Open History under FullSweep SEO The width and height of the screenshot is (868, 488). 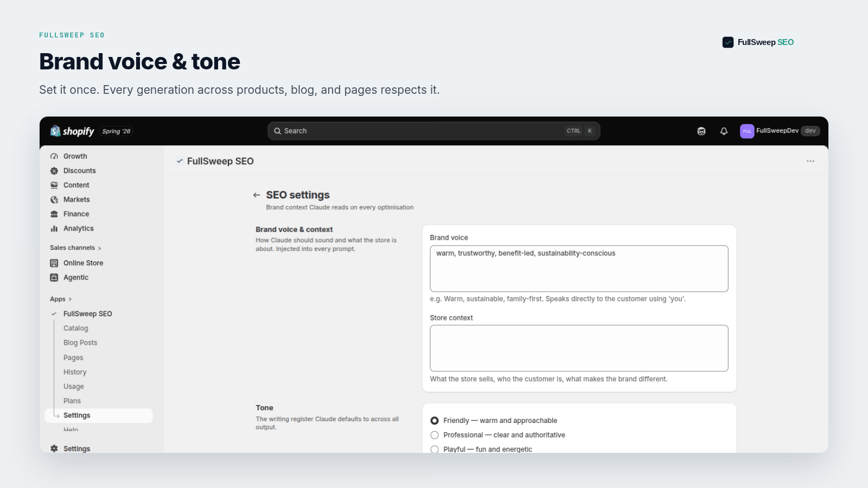75,372
